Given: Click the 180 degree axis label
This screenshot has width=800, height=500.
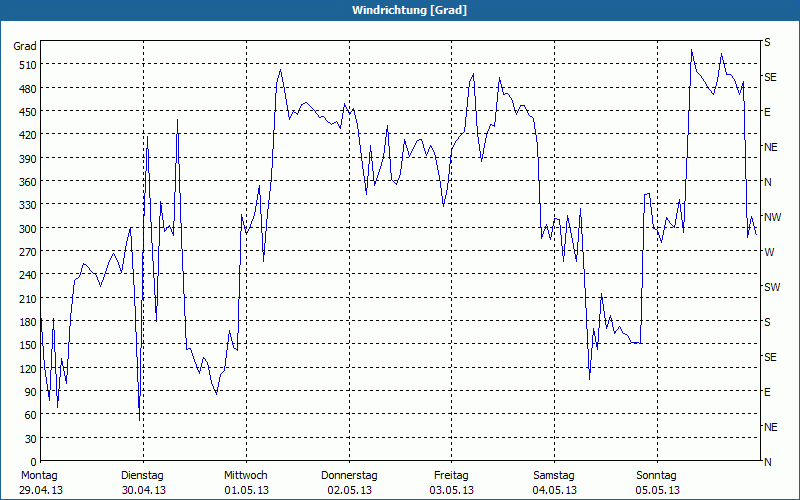Looking at the screenshot, I should (29, 322).
